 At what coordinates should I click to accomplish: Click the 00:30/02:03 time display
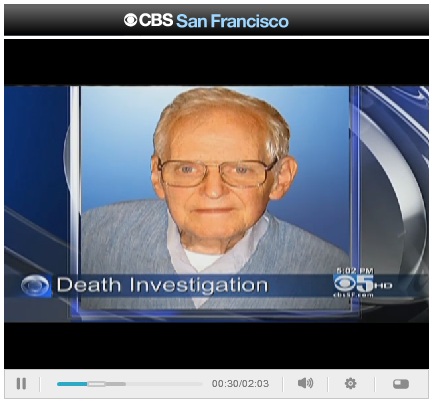240,384
